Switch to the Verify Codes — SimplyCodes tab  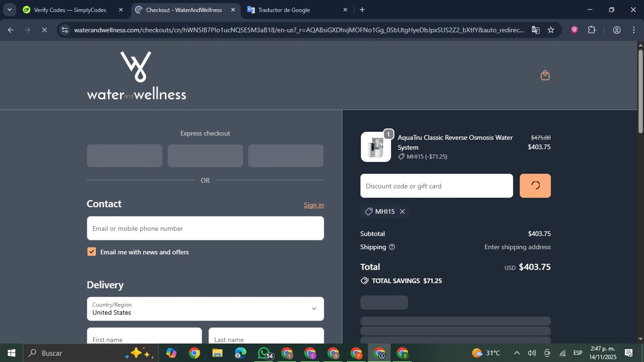click(70, 10)
